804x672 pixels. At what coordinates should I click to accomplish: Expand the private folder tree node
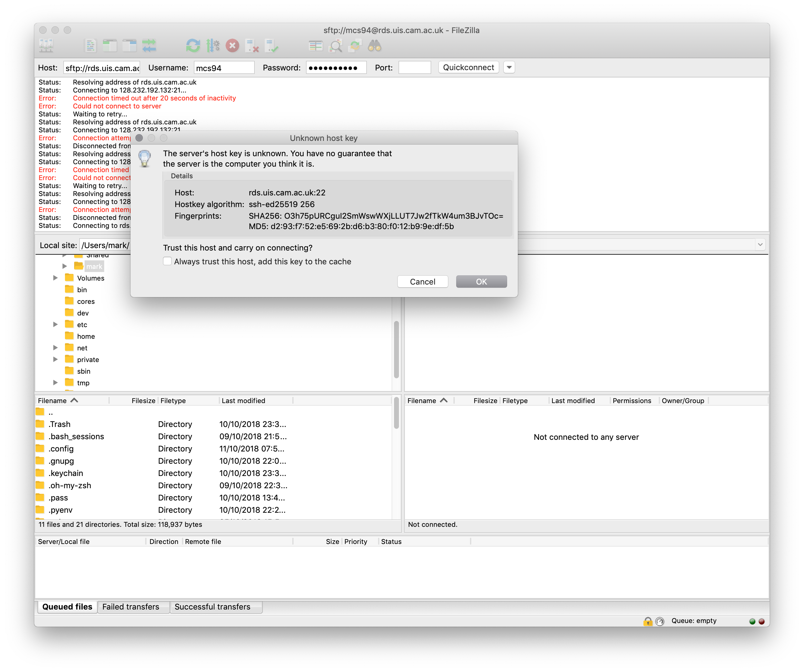[x=55, y=359]
